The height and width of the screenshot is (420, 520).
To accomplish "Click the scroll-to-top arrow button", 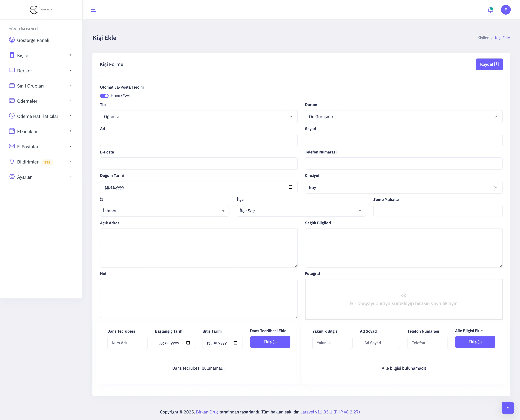I will coord(508,408).
